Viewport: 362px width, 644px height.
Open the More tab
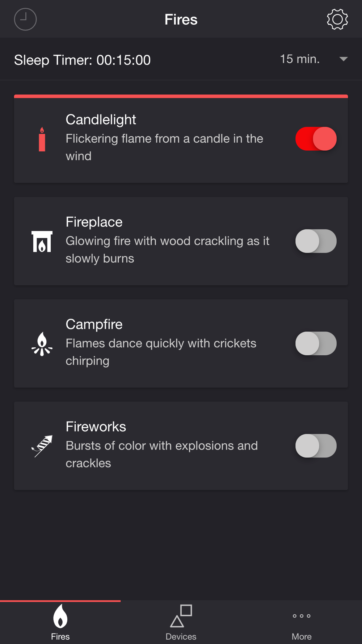click(x=302, y=622)
